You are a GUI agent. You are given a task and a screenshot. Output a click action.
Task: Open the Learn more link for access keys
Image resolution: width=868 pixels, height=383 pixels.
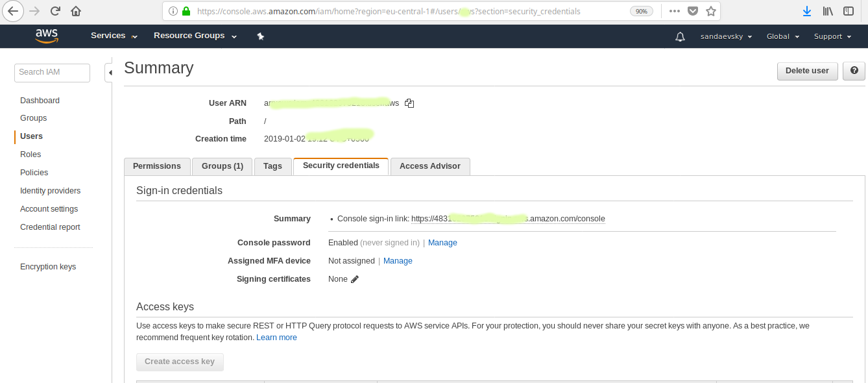pos(276,338)
